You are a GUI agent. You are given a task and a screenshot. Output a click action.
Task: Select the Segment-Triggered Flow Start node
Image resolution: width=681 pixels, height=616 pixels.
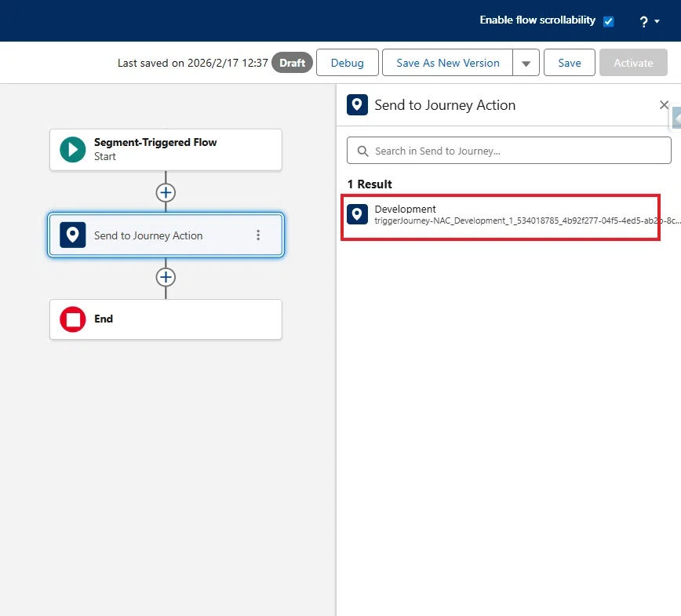166,149
